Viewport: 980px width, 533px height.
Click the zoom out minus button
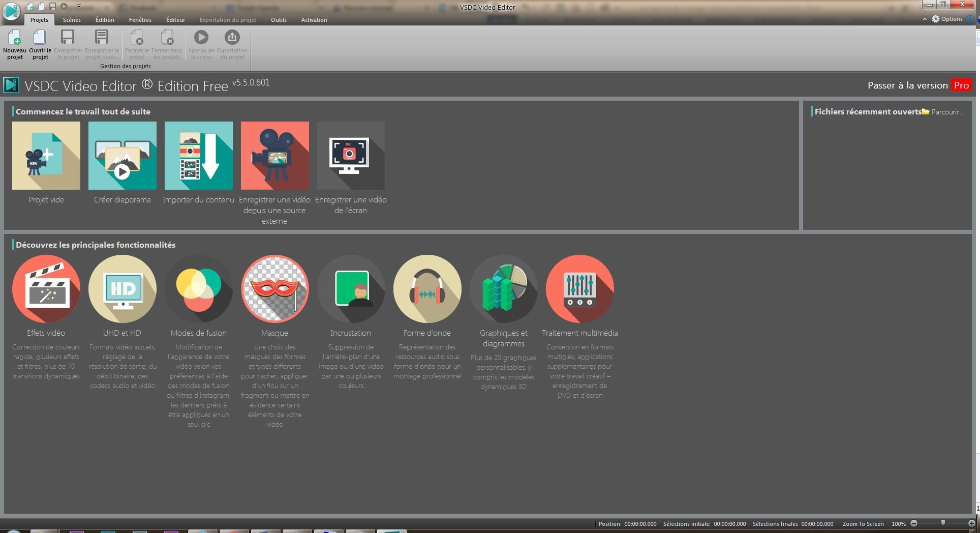pyautogui.click(x=914, y=523)
